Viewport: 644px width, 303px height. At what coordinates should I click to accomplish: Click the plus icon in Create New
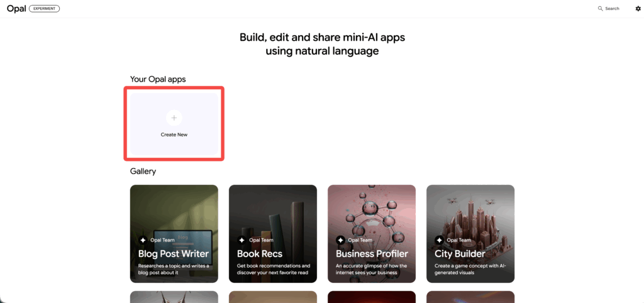[x=174, y=118]
